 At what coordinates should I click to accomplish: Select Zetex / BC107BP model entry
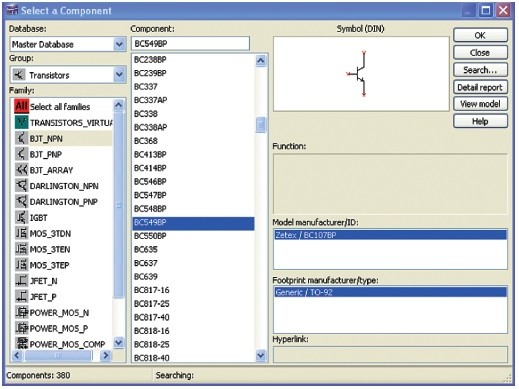pyautogui.click(x=390, y=235)
